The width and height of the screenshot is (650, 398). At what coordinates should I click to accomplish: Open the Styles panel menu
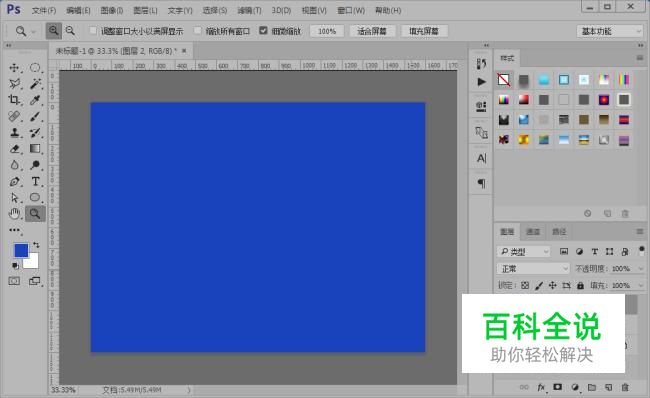tap(640, 58)
